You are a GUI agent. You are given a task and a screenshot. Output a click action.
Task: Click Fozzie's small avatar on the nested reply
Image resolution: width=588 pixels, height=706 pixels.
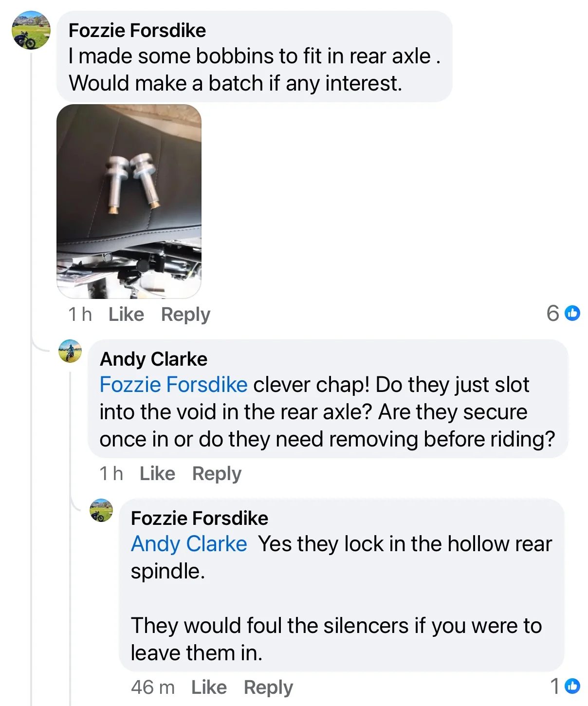pos(101,510)
